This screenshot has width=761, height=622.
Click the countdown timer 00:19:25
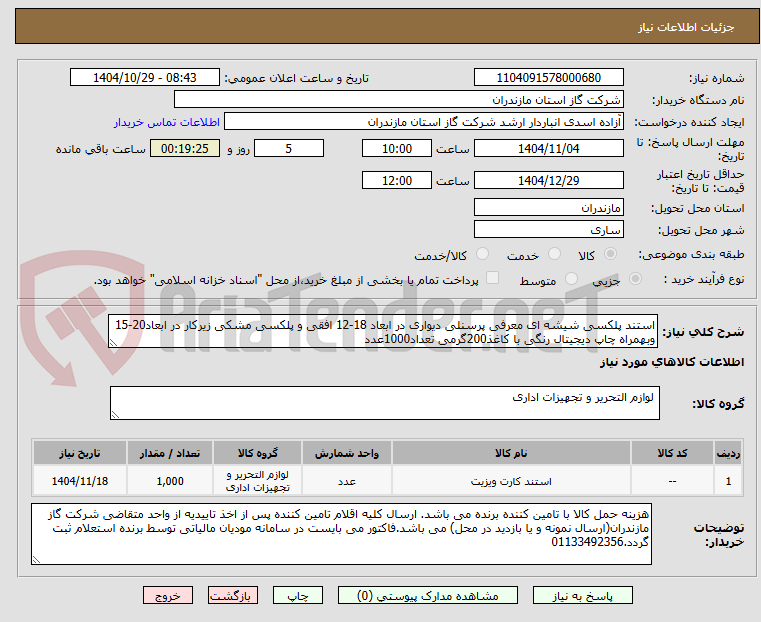(x=185, y=148)
